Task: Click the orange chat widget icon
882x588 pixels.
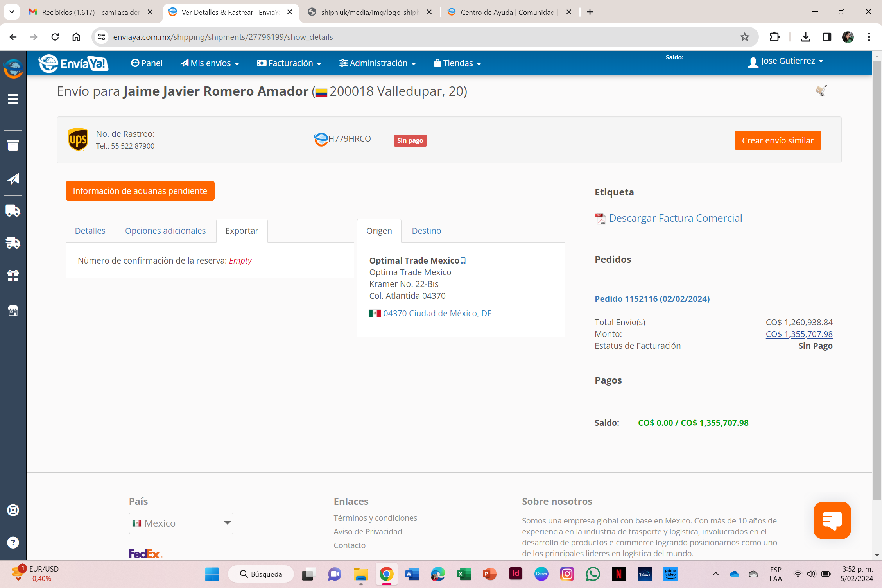Action: click(832, 520)
